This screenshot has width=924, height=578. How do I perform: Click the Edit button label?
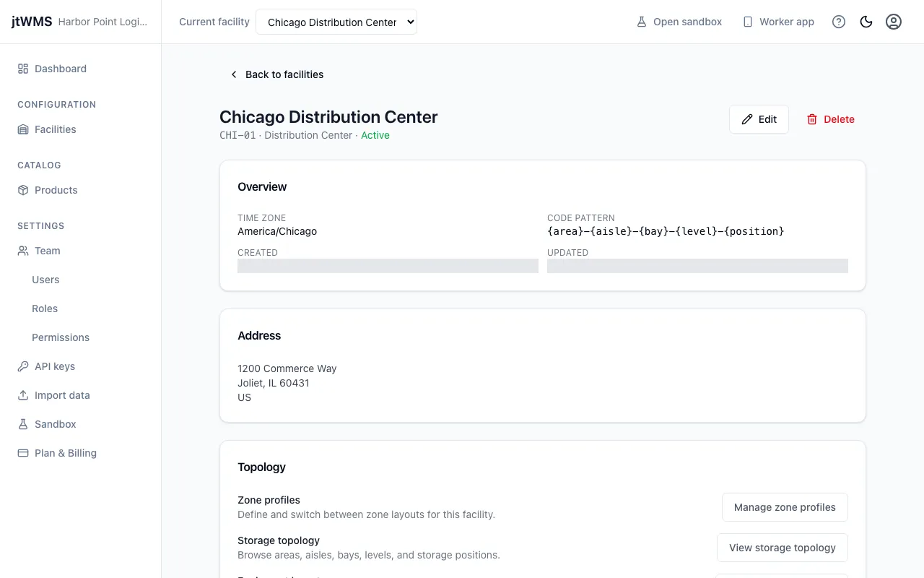click(767, 119)
